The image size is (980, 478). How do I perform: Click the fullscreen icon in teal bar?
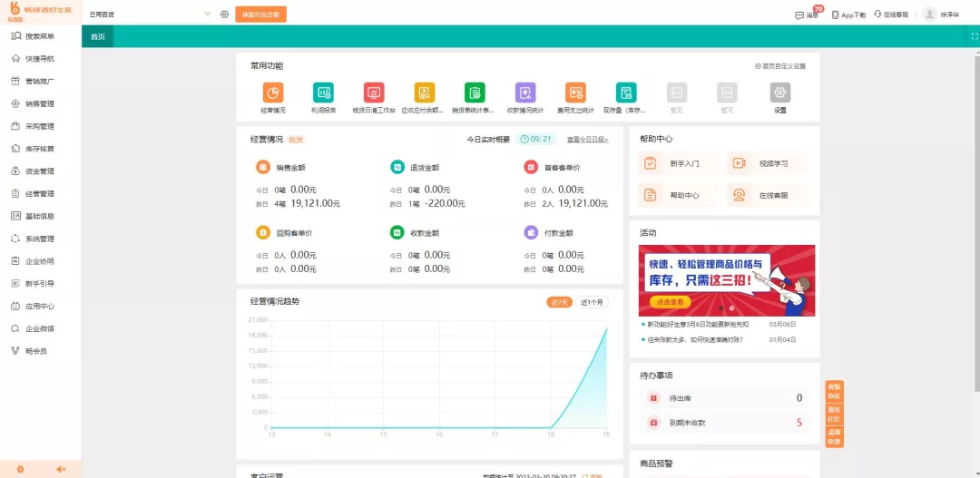coord(974,36)
